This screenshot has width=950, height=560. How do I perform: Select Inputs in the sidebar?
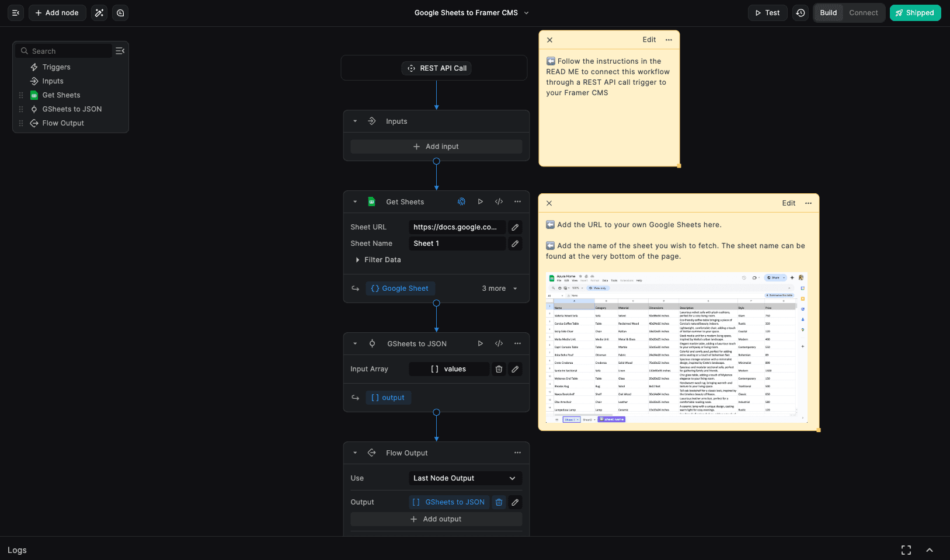pos(53,81)
